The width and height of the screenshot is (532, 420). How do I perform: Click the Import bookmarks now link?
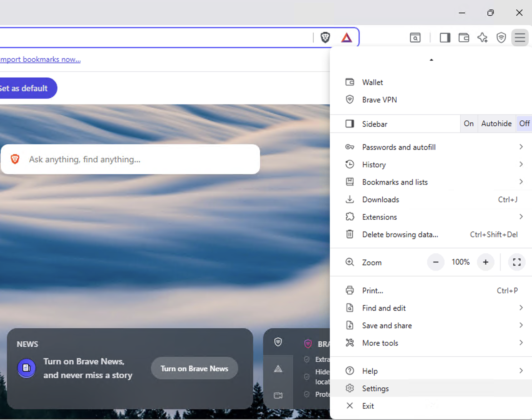[40, 59]
